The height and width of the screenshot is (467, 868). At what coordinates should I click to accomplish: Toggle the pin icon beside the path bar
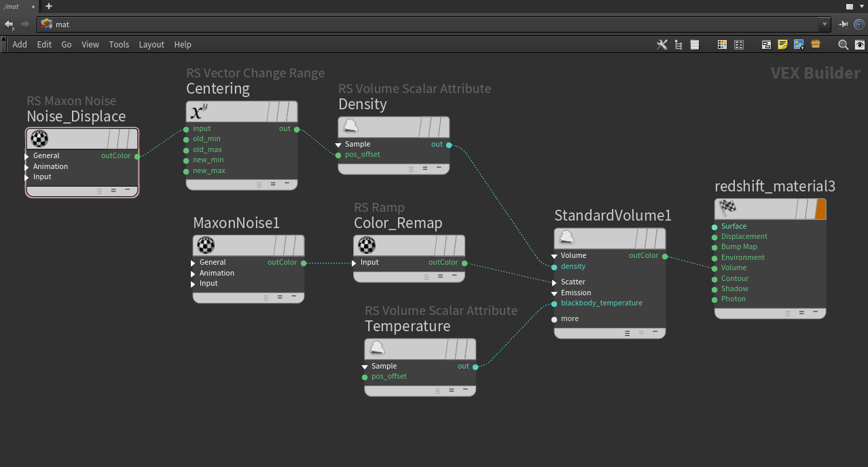844,24
